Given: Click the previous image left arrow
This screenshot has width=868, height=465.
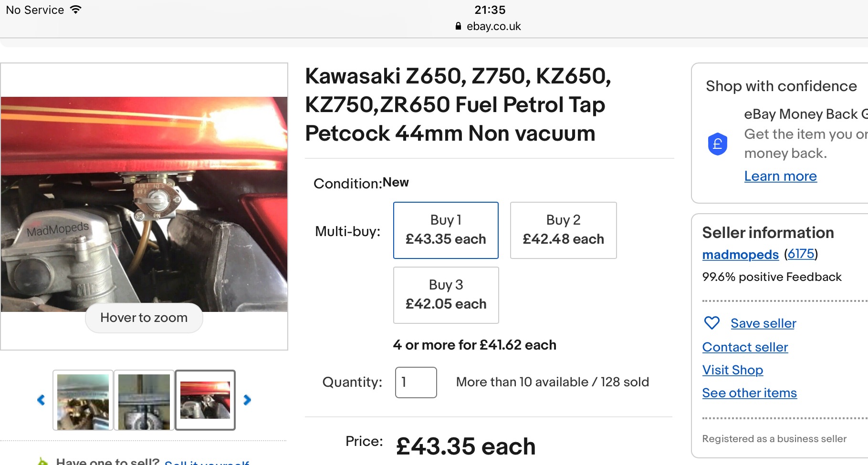Looking at the screenshot, I should click(x=41, y=400).
